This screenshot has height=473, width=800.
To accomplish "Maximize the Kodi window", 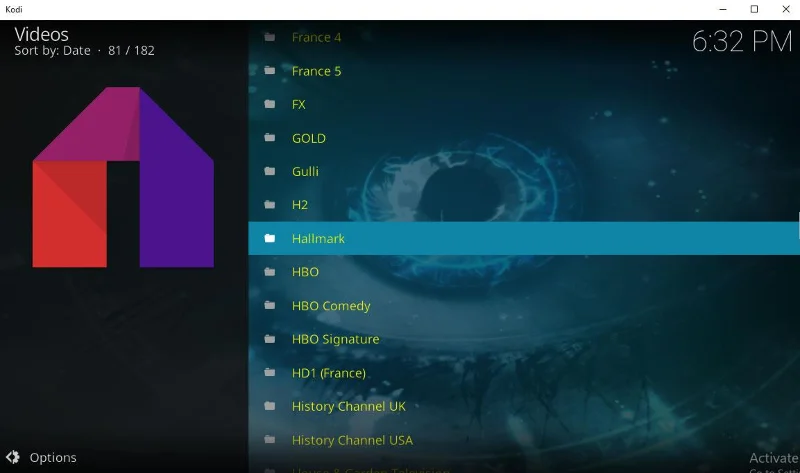I will point(754,9).
